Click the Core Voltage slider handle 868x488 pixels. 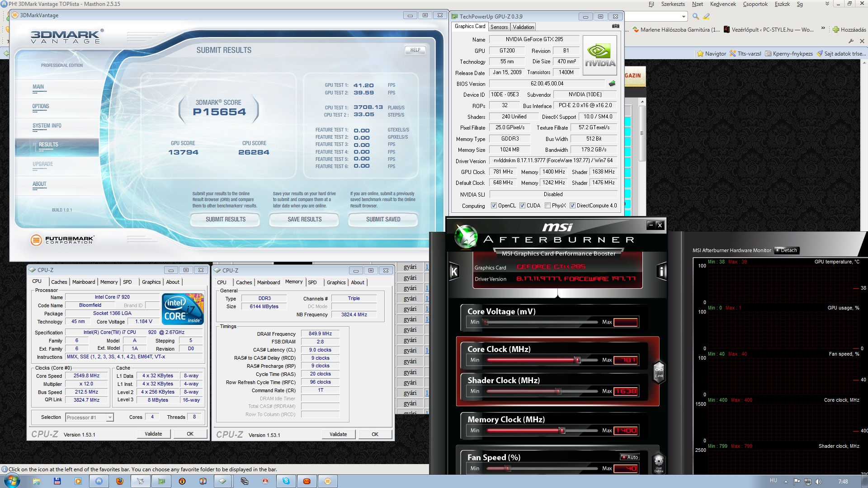[486, 322]
